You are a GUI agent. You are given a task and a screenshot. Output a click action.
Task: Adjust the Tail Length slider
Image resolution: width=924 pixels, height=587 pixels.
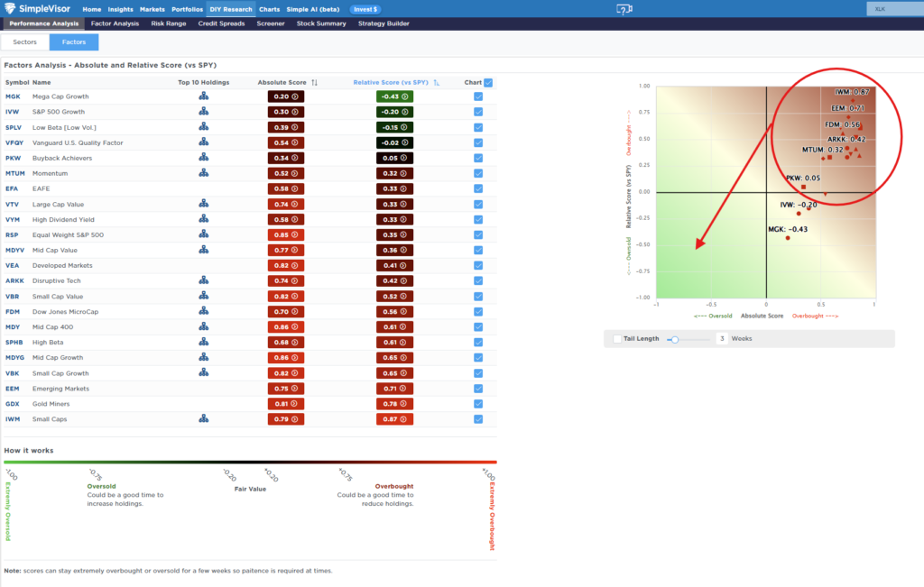[x=672, y=339]
